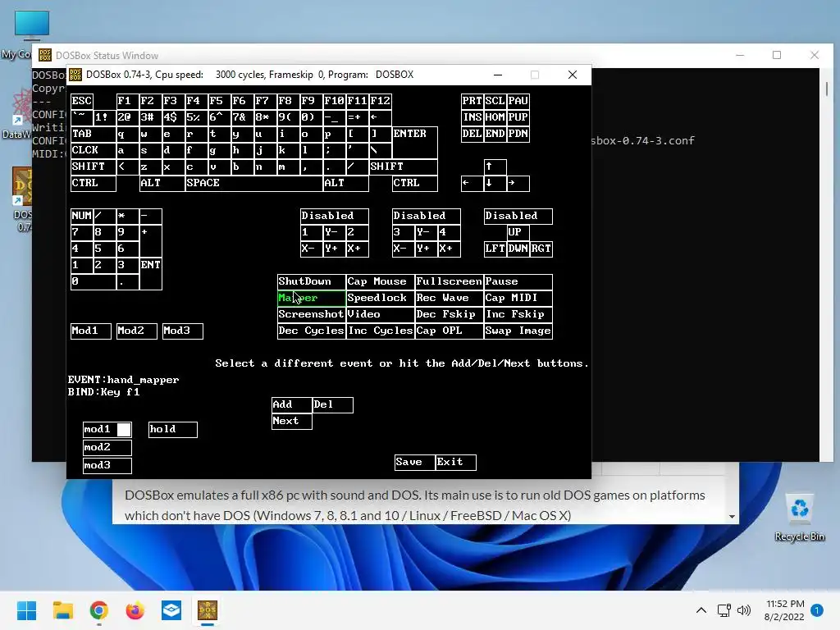Image resolution: width=840 pixels, height=630 pixels.
Task: Toggle the mod3 modifier option
Action: point(107,466)
